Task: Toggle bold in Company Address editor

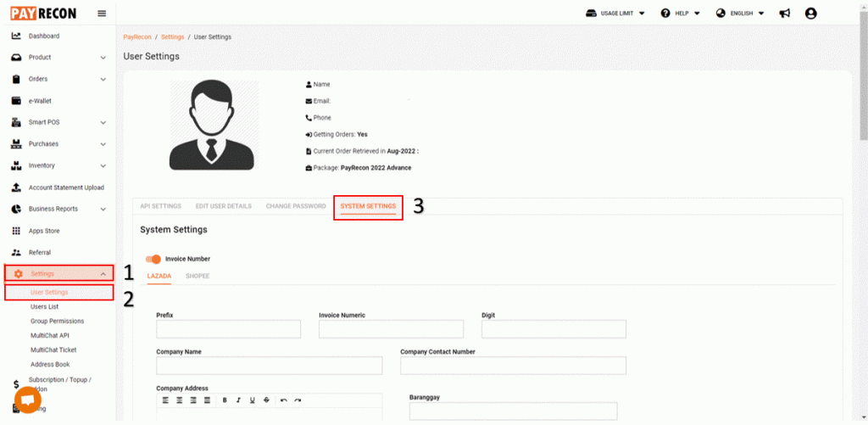Action: (225, 400)
